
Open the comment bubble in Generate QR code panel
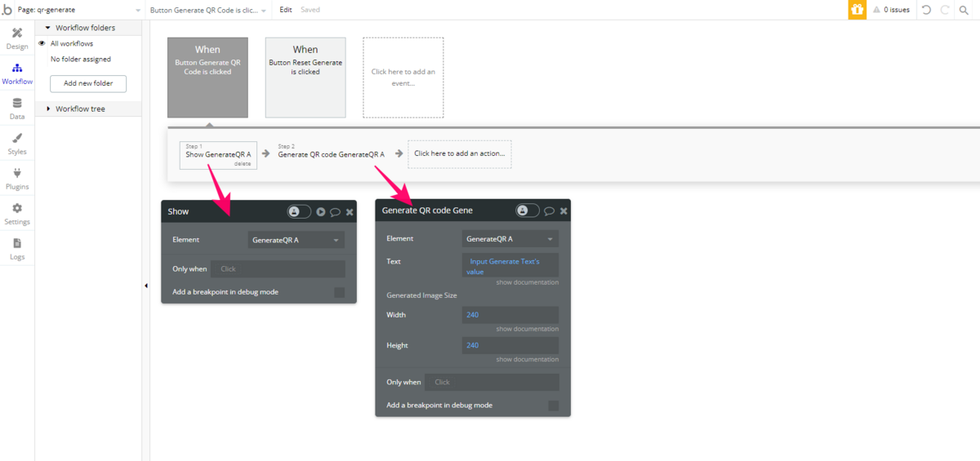click(550, 211)
